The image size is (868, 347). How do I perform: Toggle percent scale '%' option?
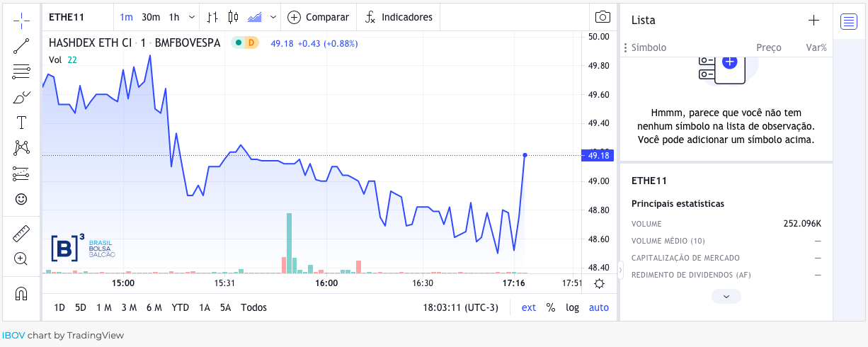tap(551, 307)
